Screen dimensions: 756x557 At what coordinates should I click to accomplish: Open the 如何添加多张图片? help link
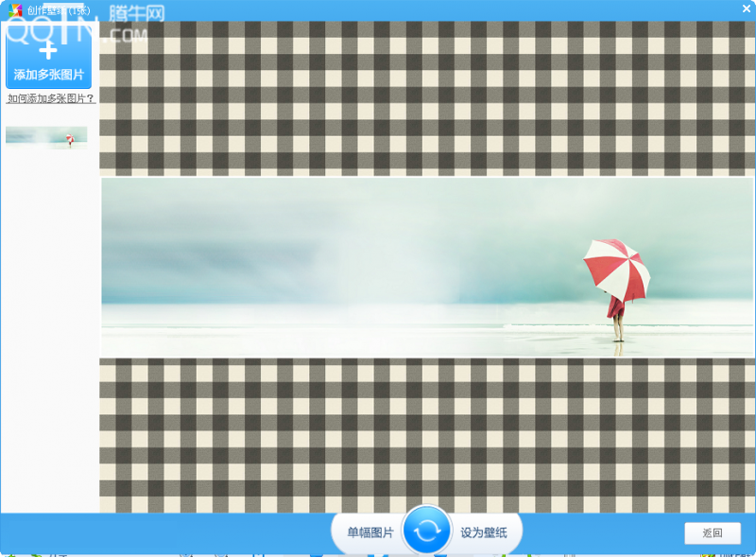50,98
